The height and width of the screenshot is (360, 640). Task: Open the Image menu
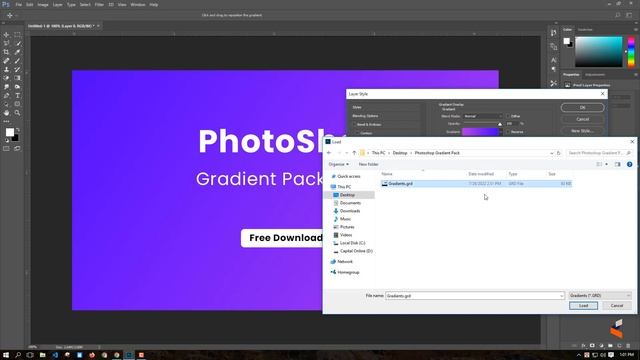point(43,4)
